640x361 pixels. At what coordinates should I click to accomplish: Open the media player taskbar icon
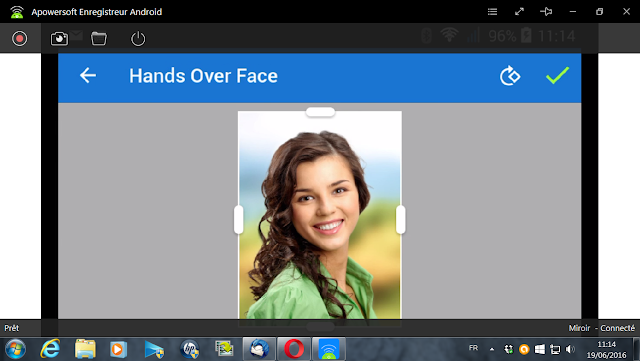tap(118, 349)
